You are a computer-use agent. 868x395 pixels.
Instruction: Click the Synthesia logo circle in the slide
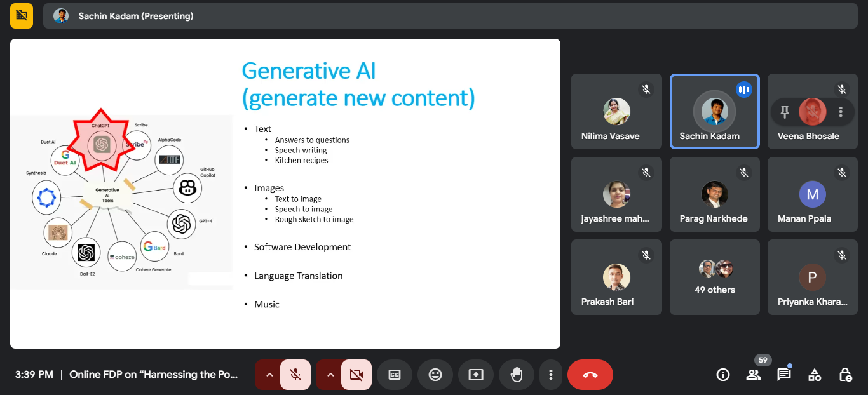pyautogui.click(x=46, y=198)
